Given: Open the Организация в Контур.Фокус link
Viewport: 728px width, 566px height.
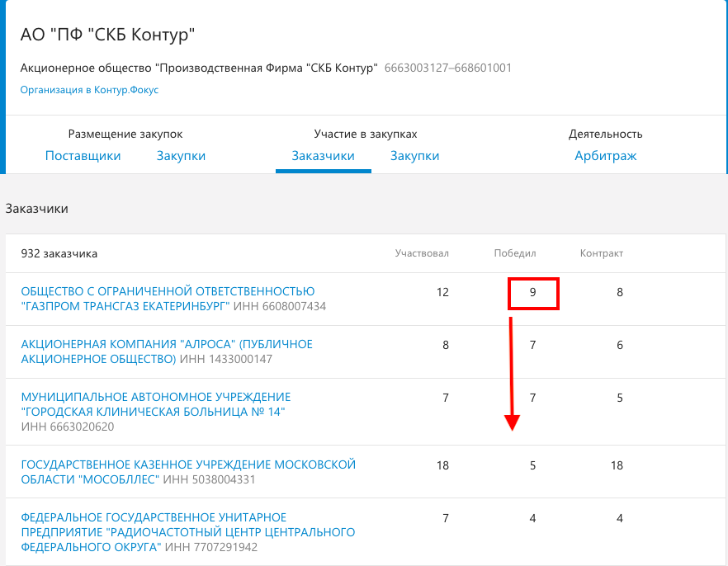Looking at the screenshot, I should [89, 90].
